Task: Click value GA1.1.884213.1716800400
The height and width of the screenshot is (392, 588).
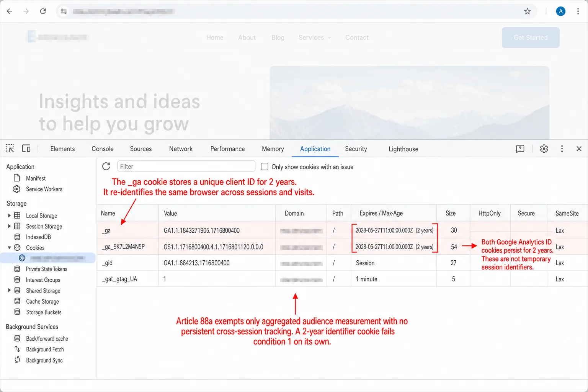Action: (197, 263)
